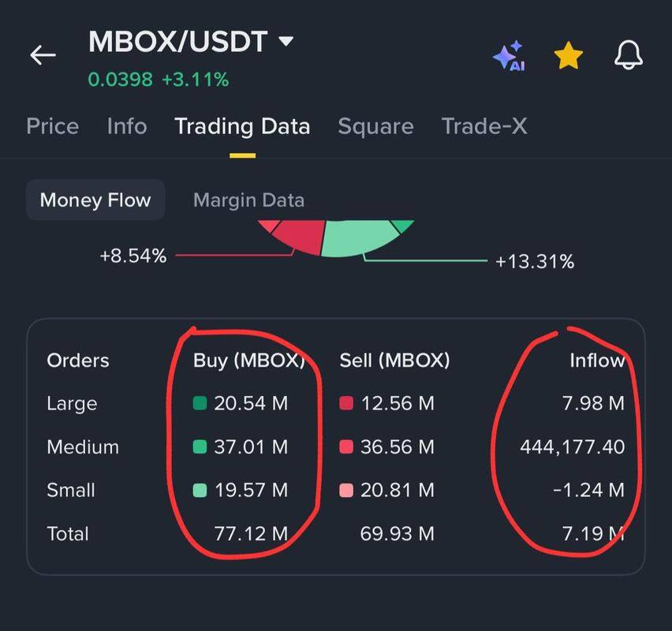The height and width of the screenshot is (631, 672).
Task: Tap the back arrow icon
Action: [x=43, y=55]
